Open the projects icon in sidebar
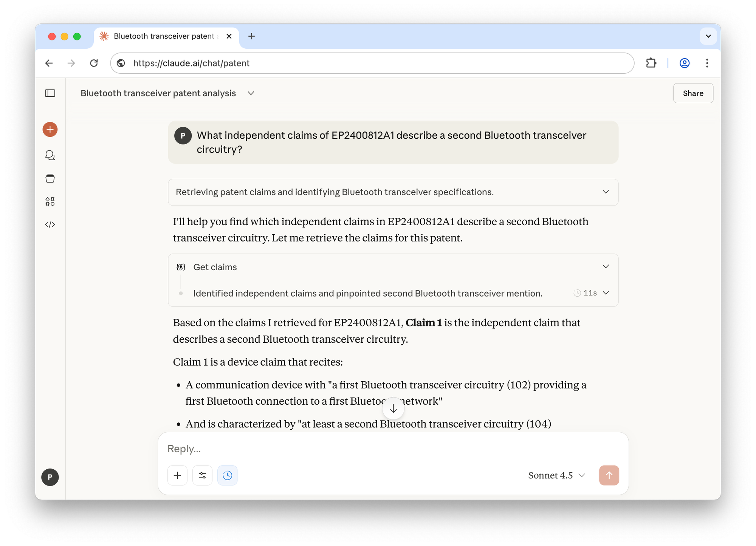 coord(50,178)
